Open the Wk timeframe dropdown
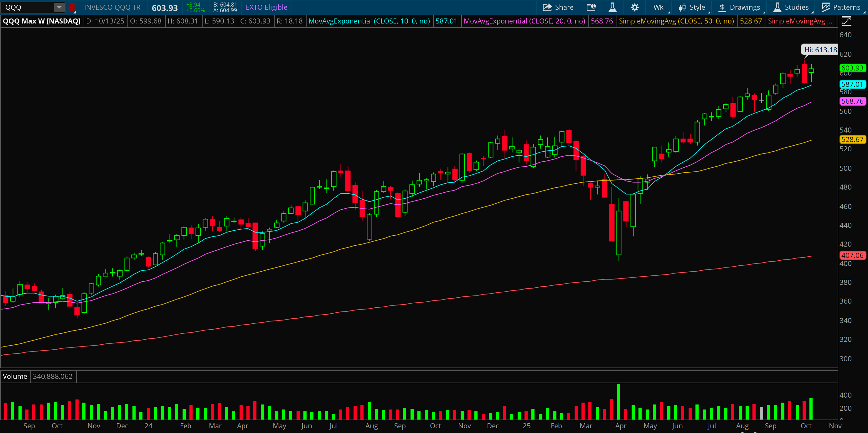Screen dimensions: 868x433 coord(659,8)
